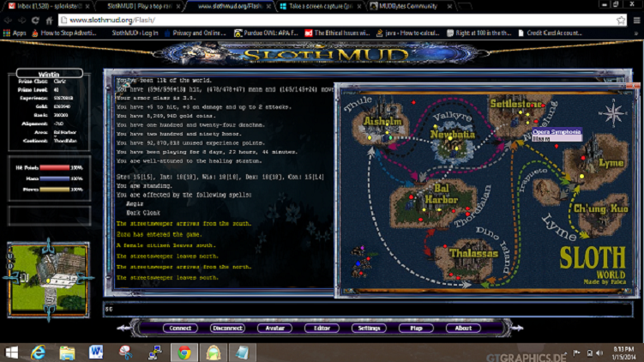Open the browser home page
Viewport: 644px width, 362px height.
pos(49,20)
